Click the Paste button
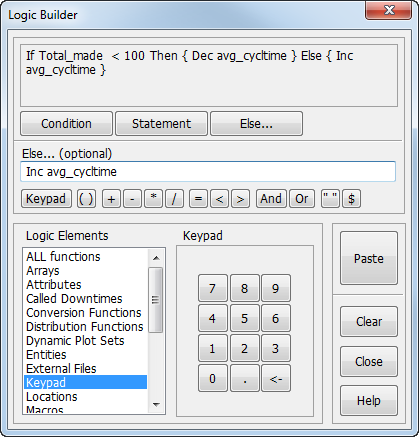 [x=369, y=258]
